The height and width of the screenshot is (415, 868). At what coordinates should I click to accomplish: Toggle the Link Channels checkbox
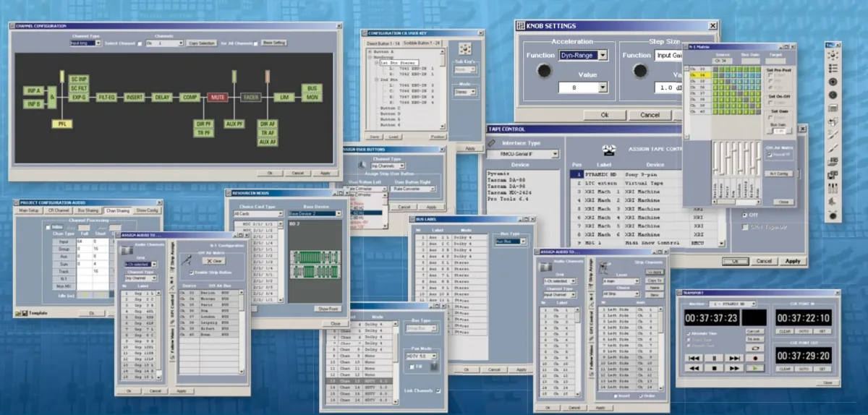pos(439,391)
